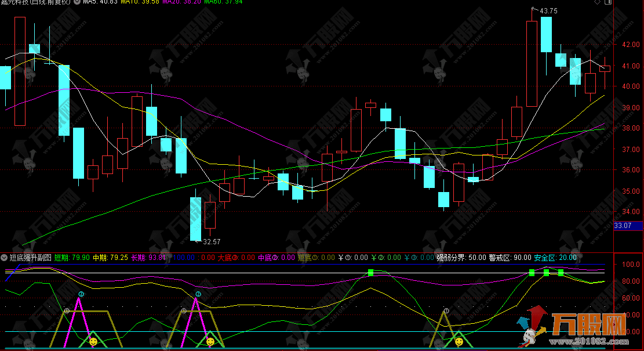
Task: Click the rightmost circled 1 peak marker
Action: coord(446,312)
